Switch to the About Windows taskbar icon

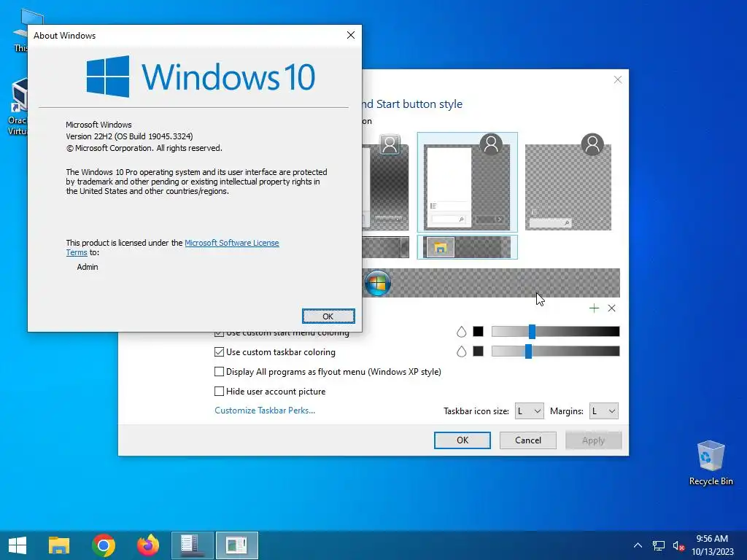pos(237,545)
